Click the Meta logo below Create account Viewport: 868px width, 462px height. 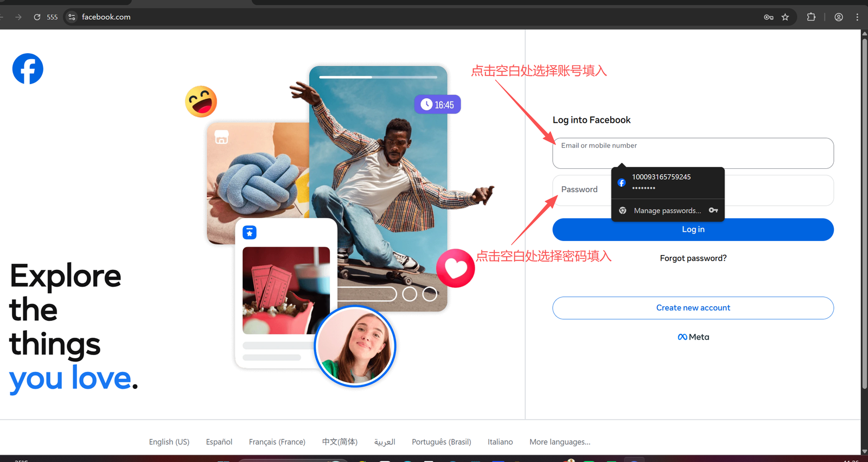pyautogui.click(x=693, y=337)
